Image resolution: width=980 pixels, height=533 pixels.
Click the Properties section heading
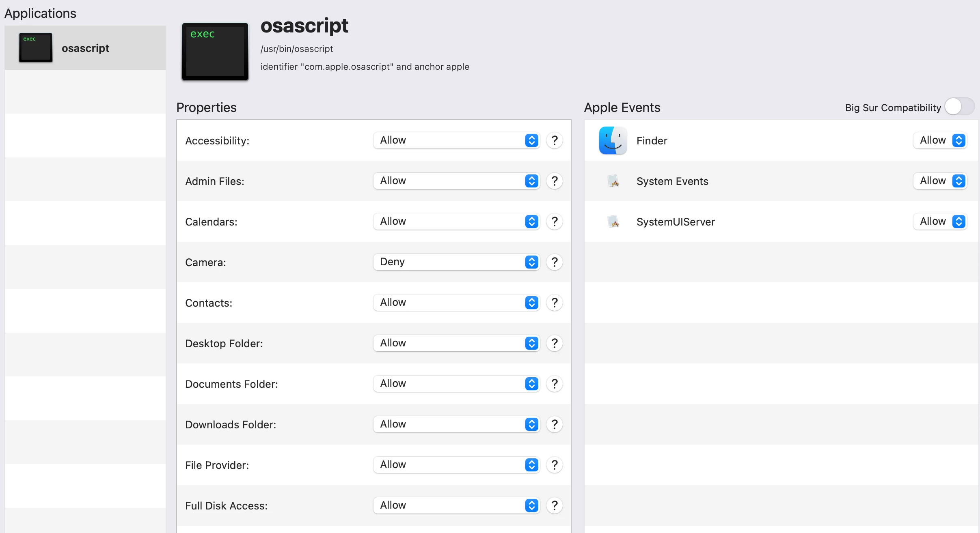[206, 107]
